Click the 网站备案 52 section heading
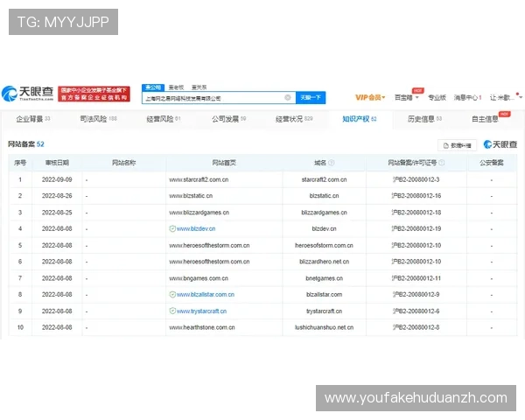525x420 pixels. point(26,144)
